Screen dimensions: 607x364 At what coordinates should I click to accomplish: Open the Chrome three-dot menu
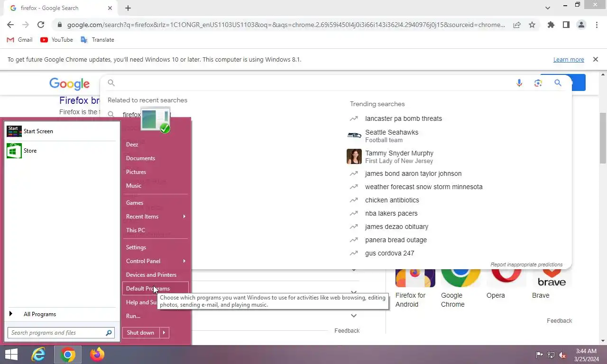[x=597, y=25]
